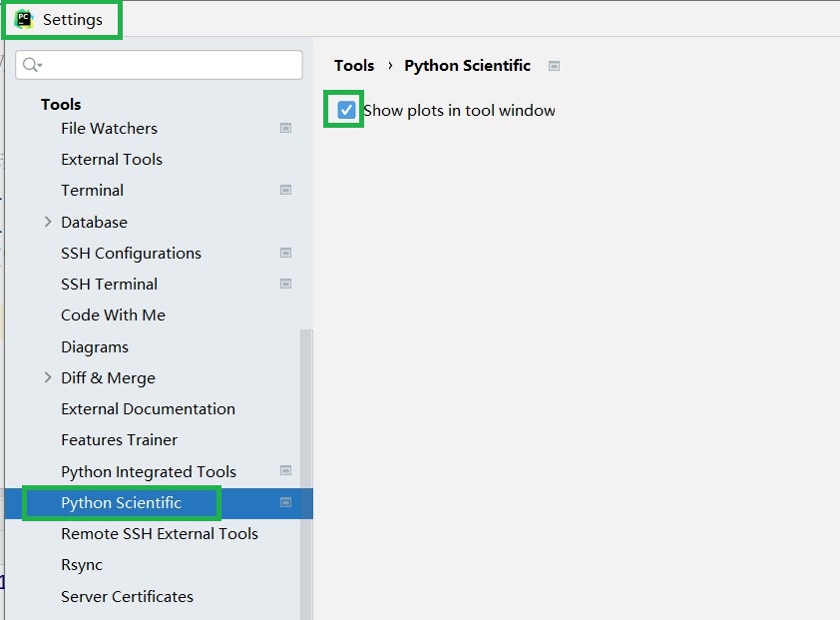Open the Tools breadcrumb link
The image size is (840, 620).
(354, 66)
